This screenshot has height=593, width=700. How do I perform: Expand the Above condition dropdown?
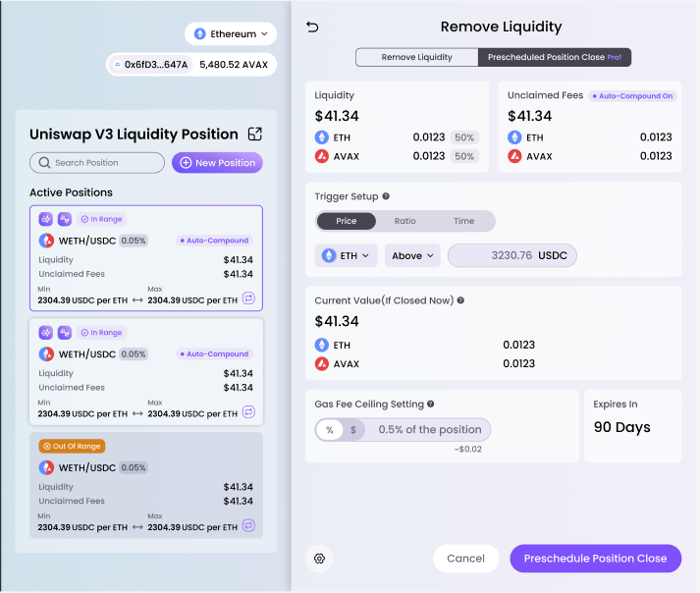(412, 255)
